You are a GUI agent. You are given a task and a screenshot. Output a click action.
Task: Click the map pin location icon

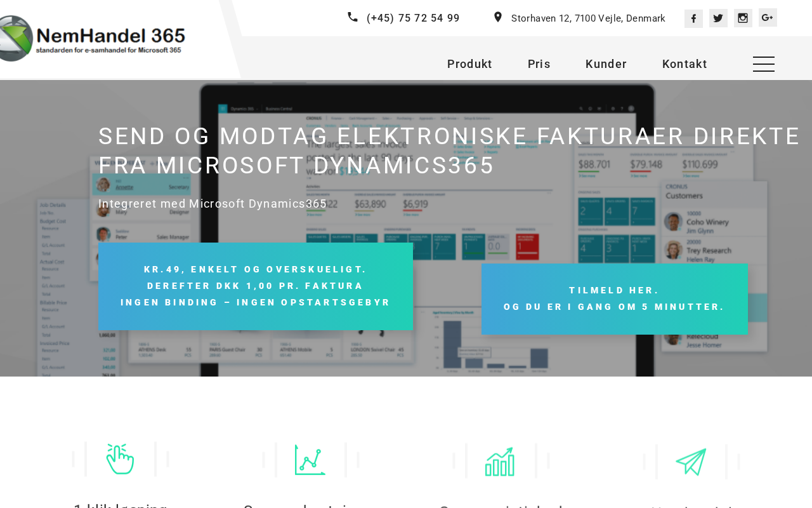coord(498,17)
